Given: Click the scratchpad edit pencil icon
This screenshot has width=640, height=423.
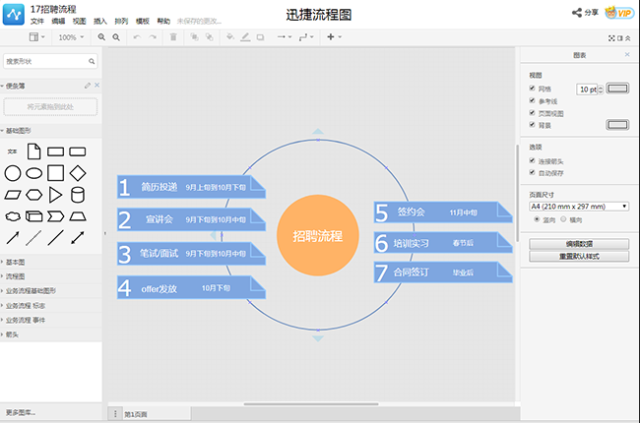Looking at the screenshot, I should [x=87, y=85].
